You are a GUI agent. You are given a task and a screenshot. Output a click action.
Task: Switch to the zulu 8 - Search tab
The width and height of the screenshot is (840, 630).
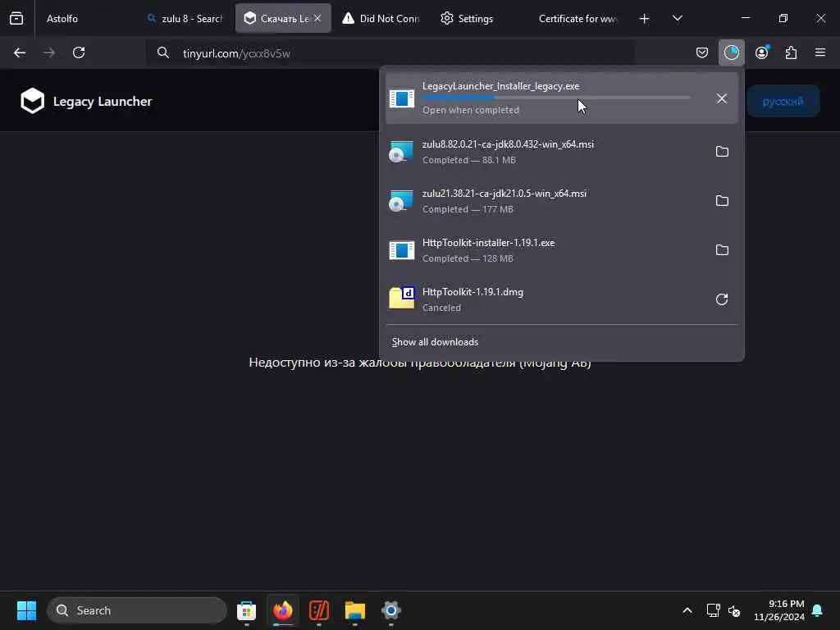185,18
